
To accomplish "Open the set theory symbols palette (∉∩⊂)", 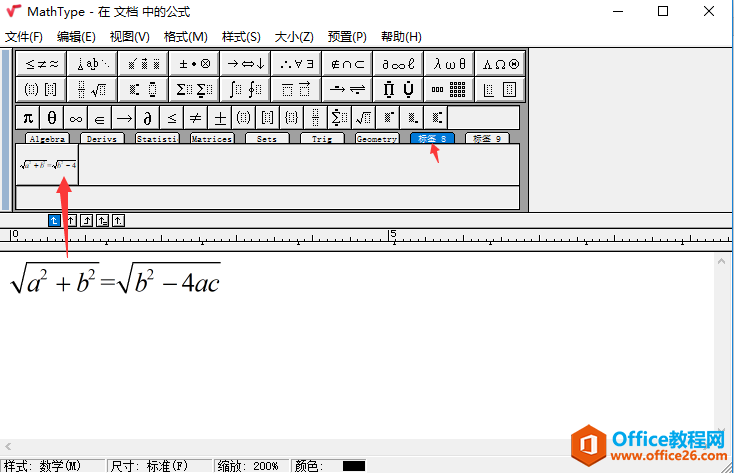I will pos(347,64).
